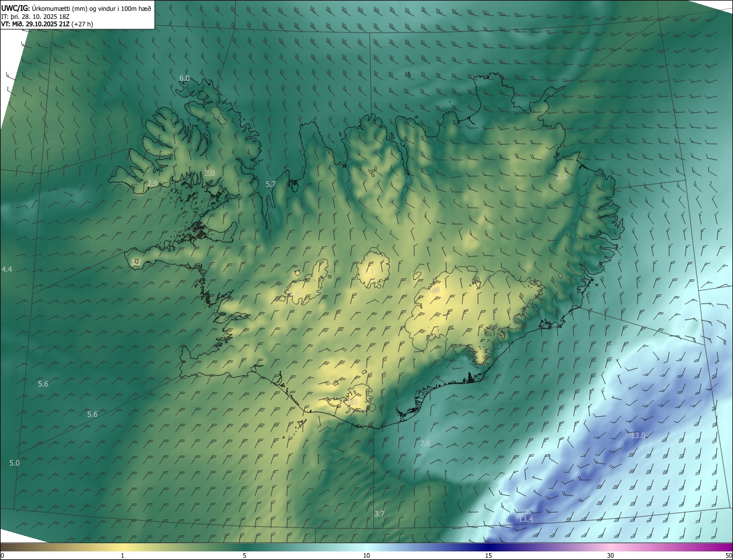
Task: Click the '0' tick label on the color scale
Action: [2, 555]
